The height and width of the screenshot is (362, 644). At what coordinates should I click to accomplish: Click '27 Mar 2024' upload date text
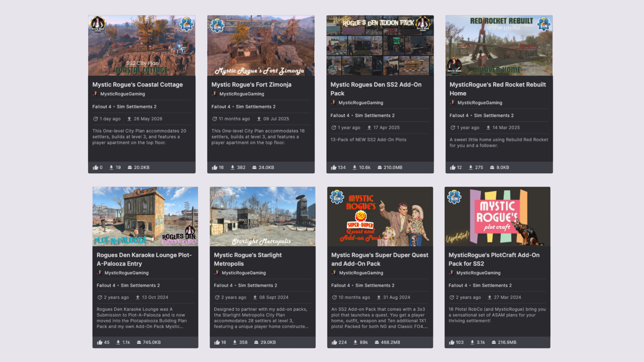click(x=507, y=297)
